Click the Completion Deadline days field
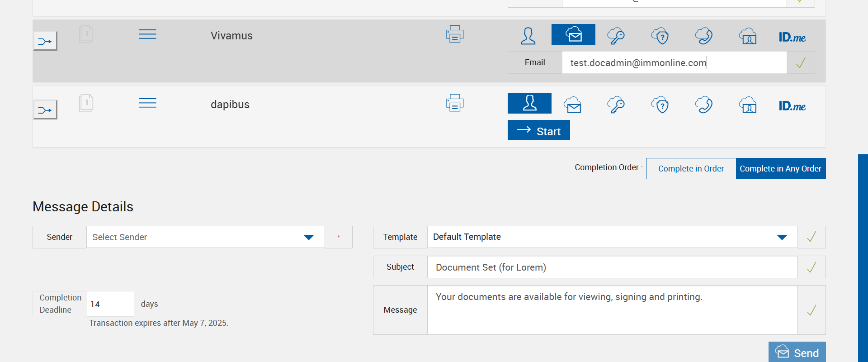 pos(110,304)
